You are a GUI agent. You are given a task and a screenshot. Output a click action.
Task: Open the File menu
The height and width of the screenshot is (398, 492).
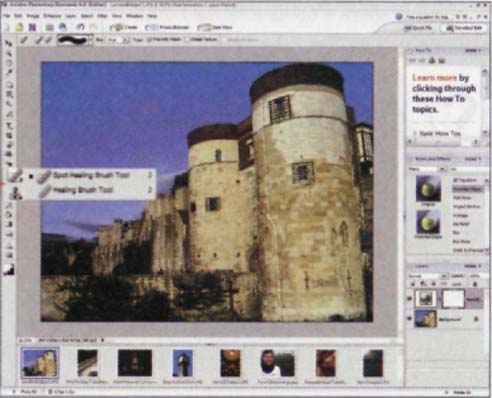coord(7,16)
